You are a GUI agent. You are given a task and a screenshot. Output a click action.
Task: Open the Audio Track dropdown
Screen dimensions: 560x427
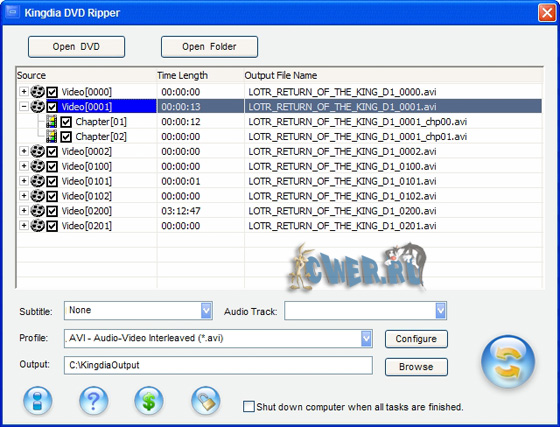point(441,311)
